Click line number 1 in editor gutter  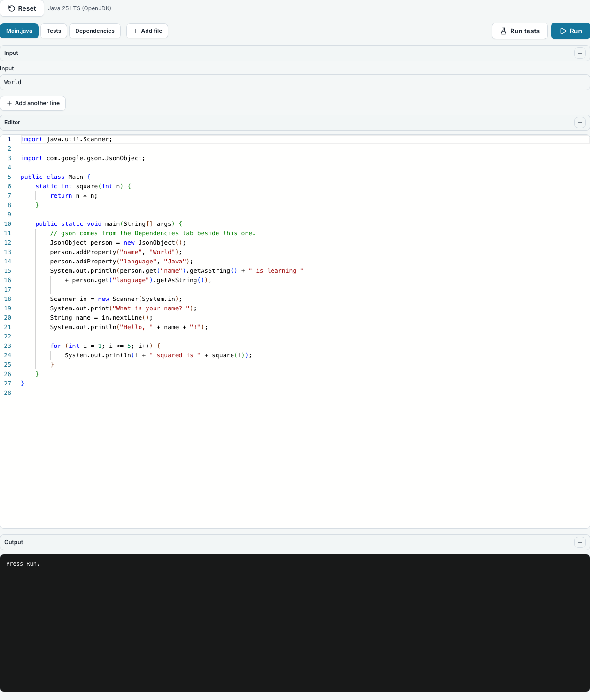pos(9,139)
